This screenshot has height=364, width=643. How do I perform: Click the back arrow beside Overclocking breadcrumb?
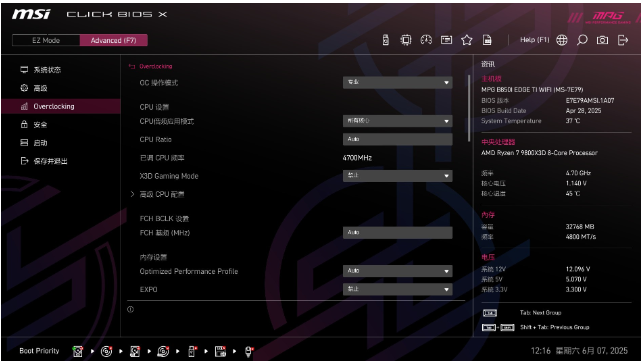coord(132,66)
